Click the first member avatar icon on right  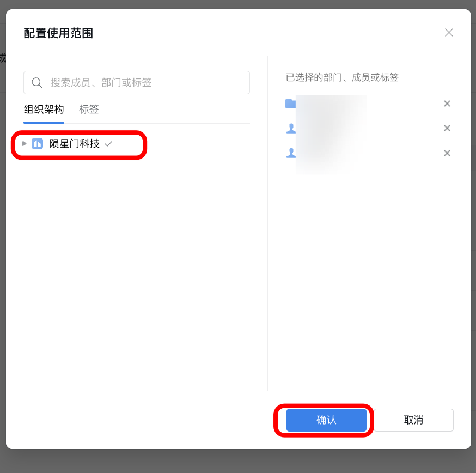[x=290, y=128]
